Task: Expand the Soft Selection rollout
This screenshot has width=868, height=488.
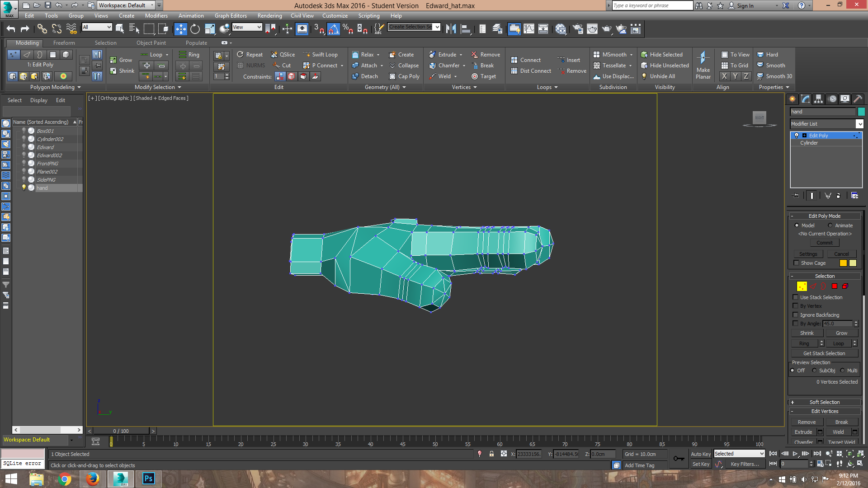Action: pyautogui.click(x=824, y=402)
